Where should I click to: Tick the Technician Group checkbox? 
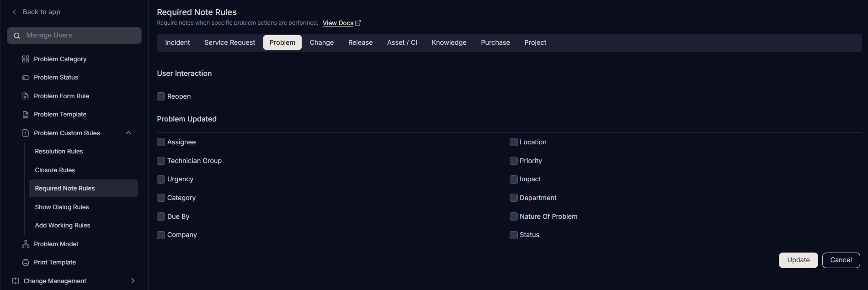pyautogui.click(x=161, y=161)
